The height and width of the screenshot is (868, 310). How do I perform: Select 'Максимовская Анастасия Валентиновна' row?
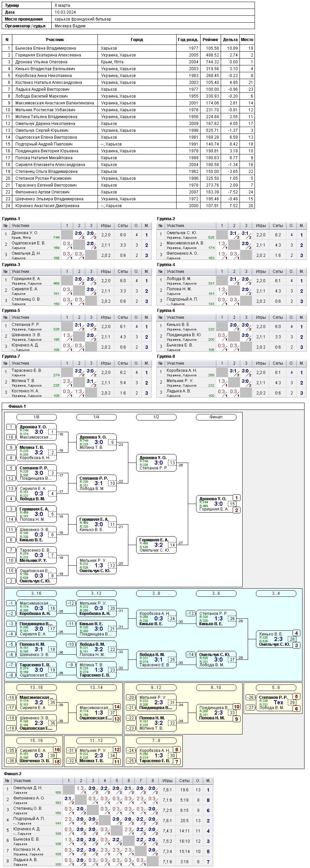pos(128,103)
